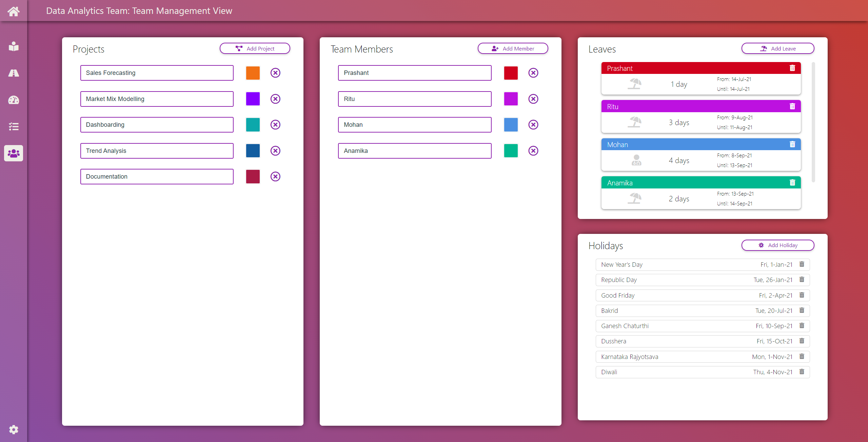The image size is (868, 442).
Task: Click Add Member button
Action: click(513, 48)
